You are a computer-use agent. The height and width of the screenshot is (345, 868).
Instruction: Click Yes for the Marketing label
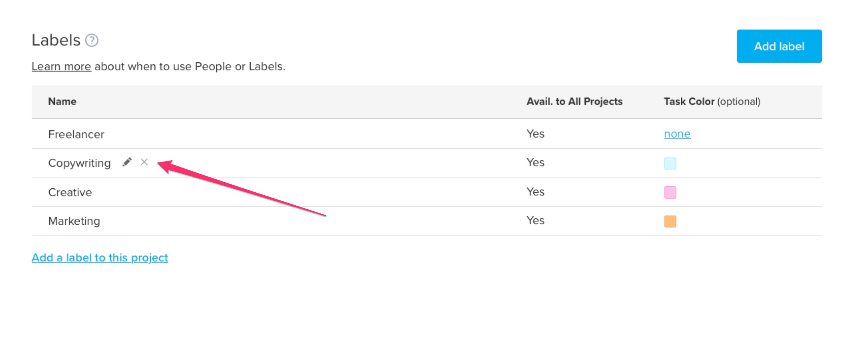[535, 220]
